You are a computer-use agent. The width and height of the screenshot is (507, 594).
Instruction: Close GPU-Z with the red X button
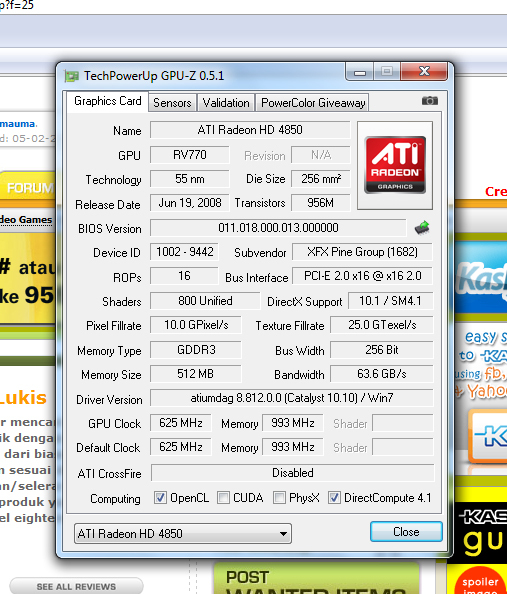coord(424,71)
